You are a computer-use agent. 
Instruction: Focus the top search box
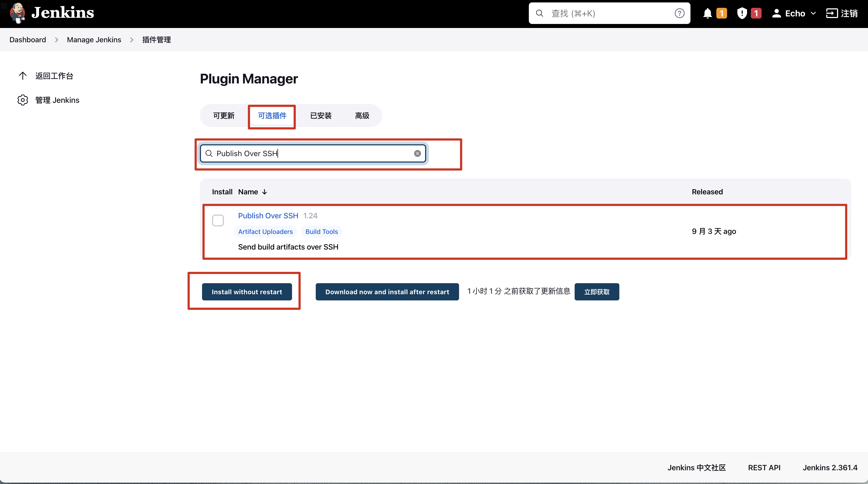click(609, 13)
